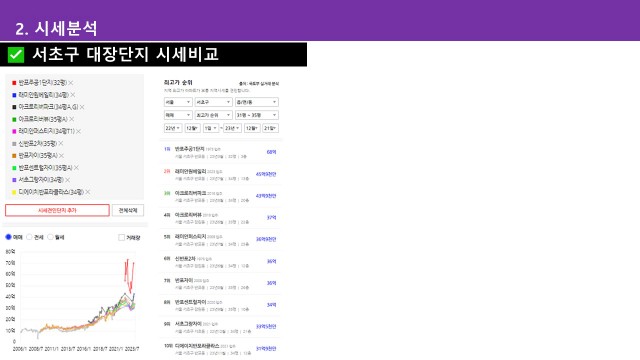Viewport: 640px width, 360px height.
Task: Select the 매매 radio button
Action: [x=8, y=237]
